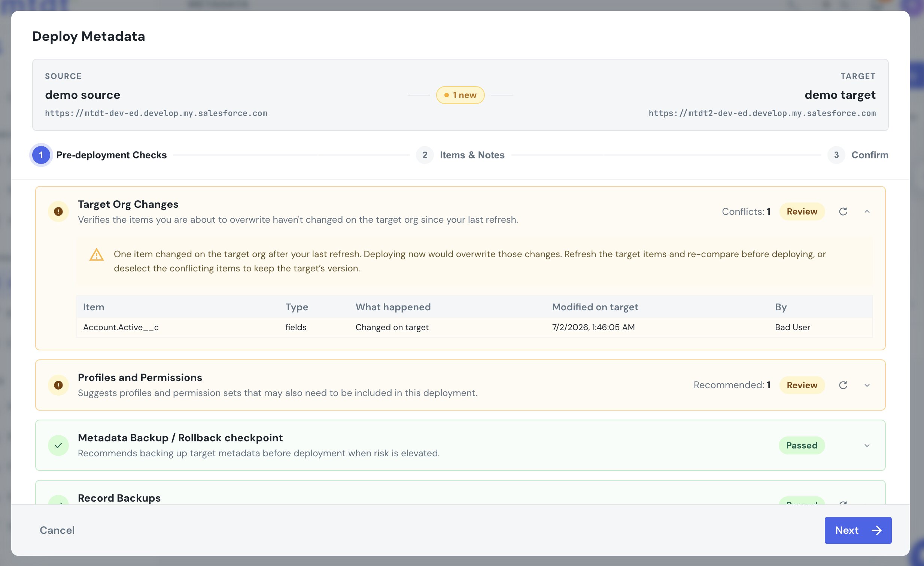
Task: Click the 'Profiles and Permissions' heading
Action: coord(140,377)
